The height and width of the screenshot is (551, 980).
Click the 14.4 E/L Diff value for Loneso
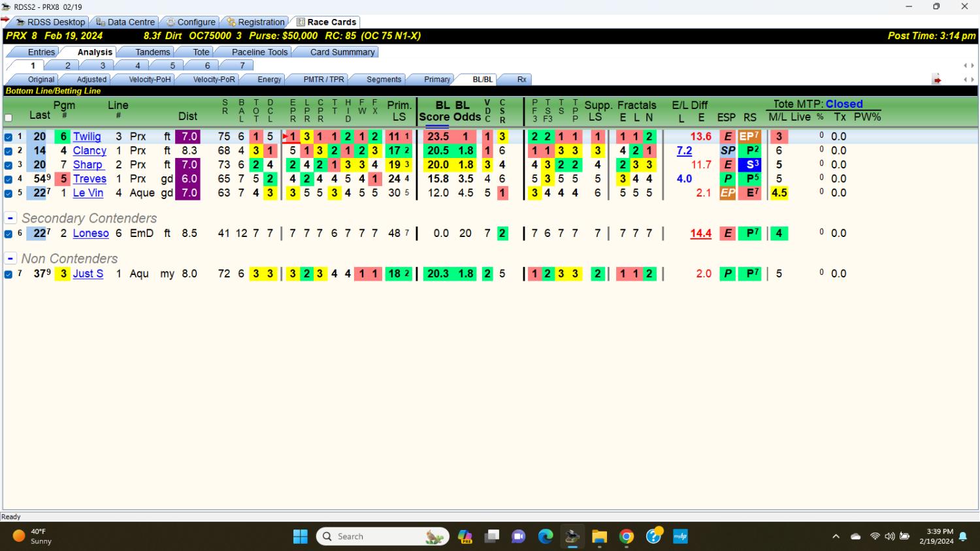pos(700,233)
